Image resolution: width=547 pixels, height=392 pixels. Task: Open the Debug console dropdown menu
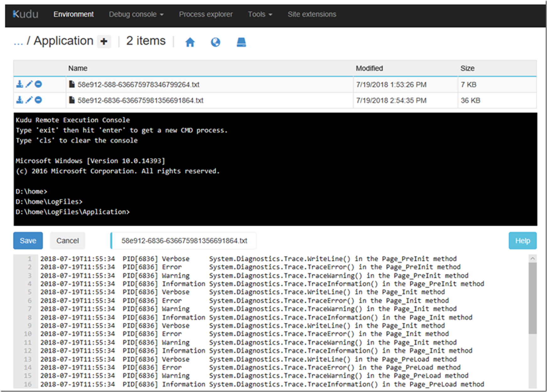pos(136,14)
